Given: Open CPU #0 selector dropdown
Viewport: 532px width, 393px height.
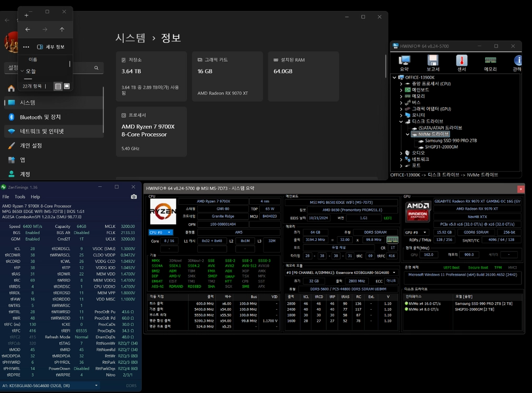Looking at the screenshot, I should [x=161, y=233].
